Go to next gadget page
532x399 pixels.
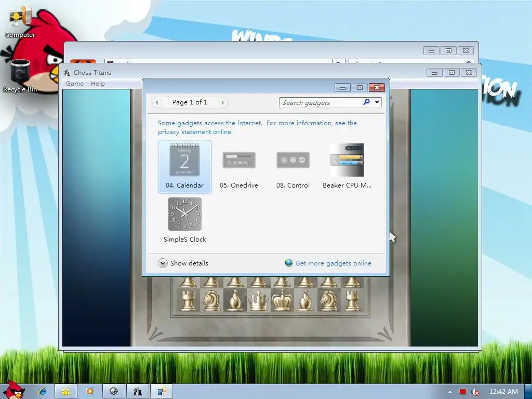tap(223, 102)
